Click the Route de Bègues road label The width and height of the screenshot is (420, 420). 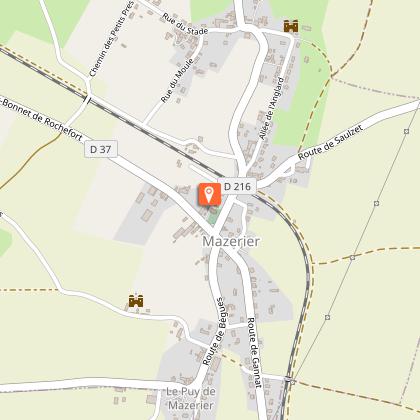click(214, 332)
